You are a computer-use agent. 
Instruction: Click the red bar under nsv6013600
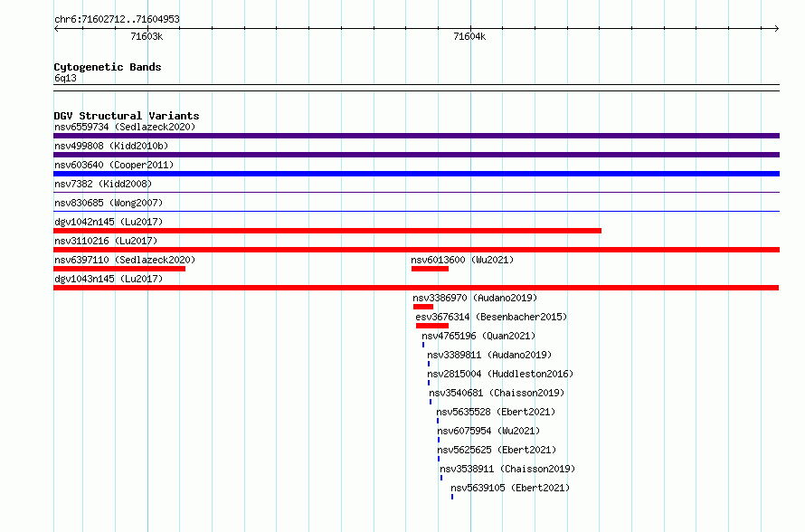430,269
